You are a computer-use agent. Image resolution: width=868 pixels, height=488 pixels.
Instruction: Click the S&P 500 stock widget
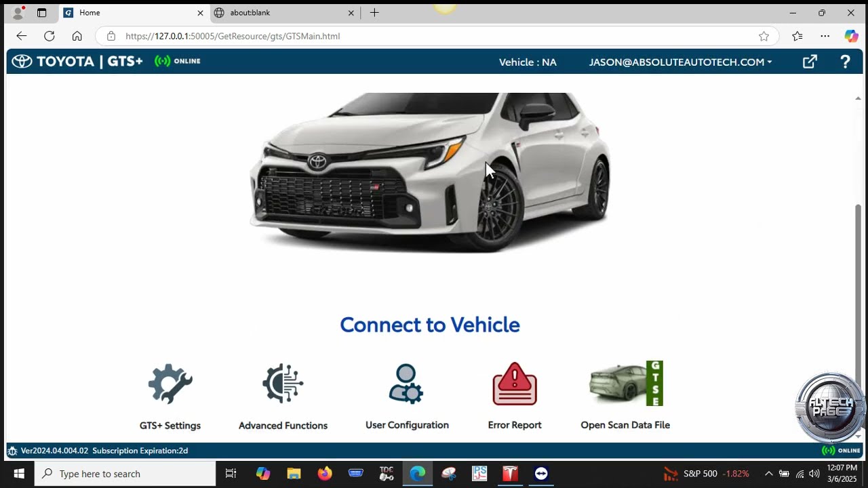[706, 474]
